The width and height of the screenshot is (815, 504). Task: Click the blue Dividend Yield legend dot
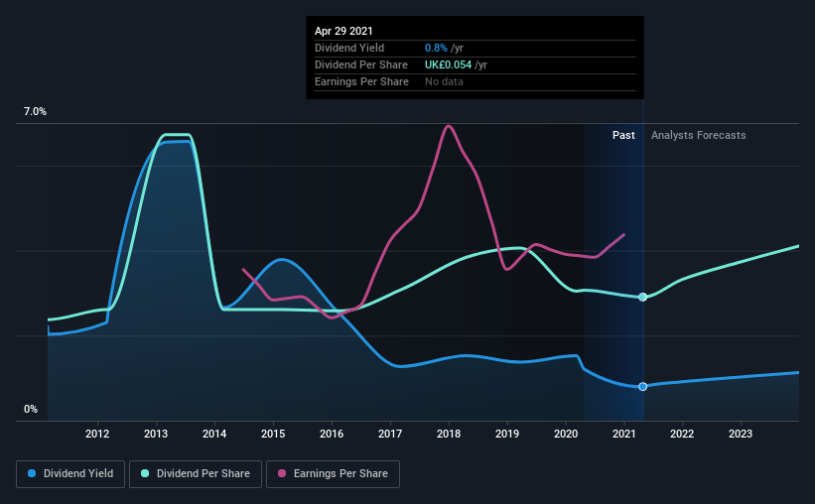[x=32, y=473]
